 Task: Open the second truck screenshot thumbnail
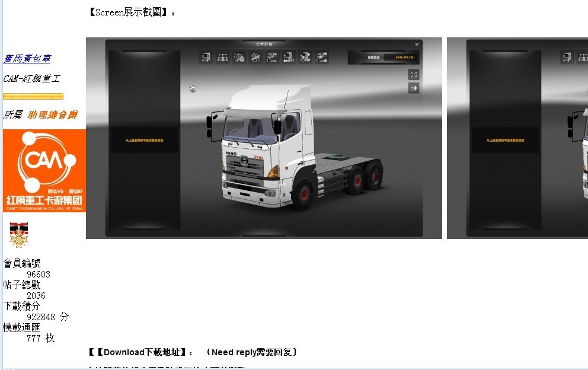(517, 138)
